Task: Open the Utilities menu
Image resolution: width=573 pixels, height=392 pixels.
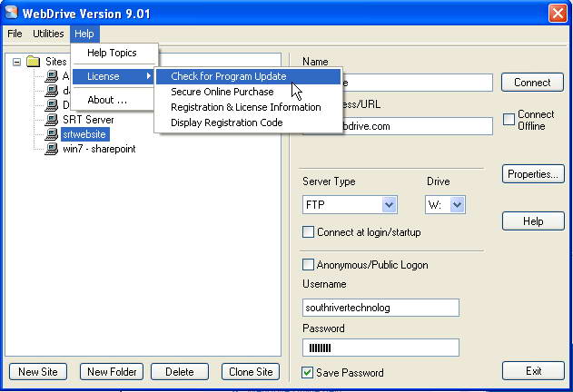Action: 48,34
